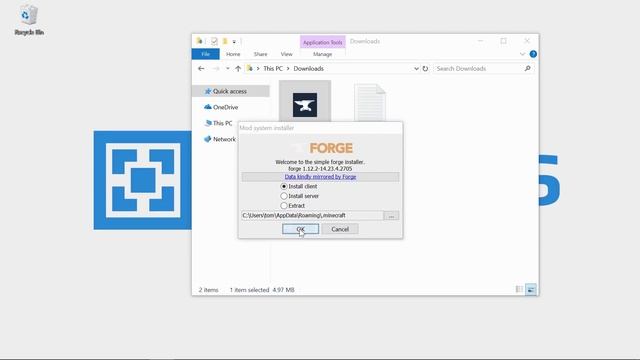
Task: Click the Minecraft install path field
Action: (x=312, y=215)
